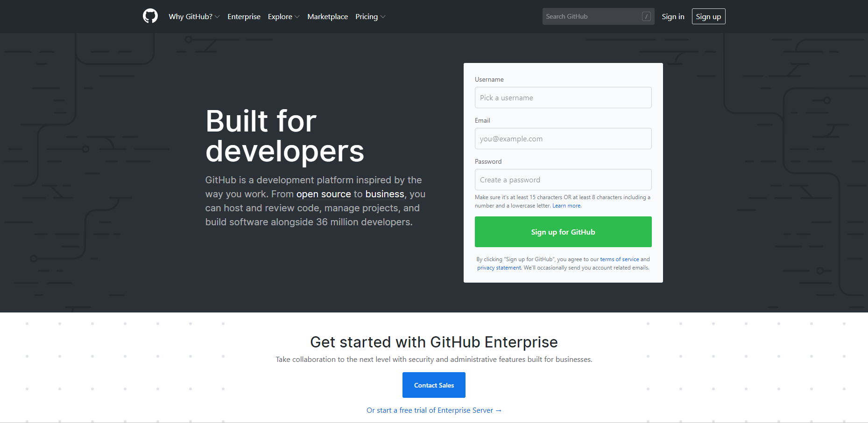
Task: Open the Marketplace nav item
Action: coord(327,16)
